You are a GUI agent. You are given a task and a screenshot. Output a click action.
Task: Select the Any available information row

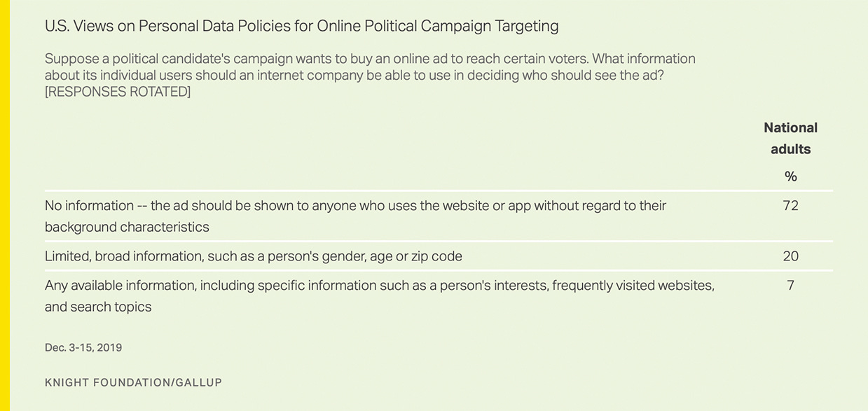tap(439, 296)
